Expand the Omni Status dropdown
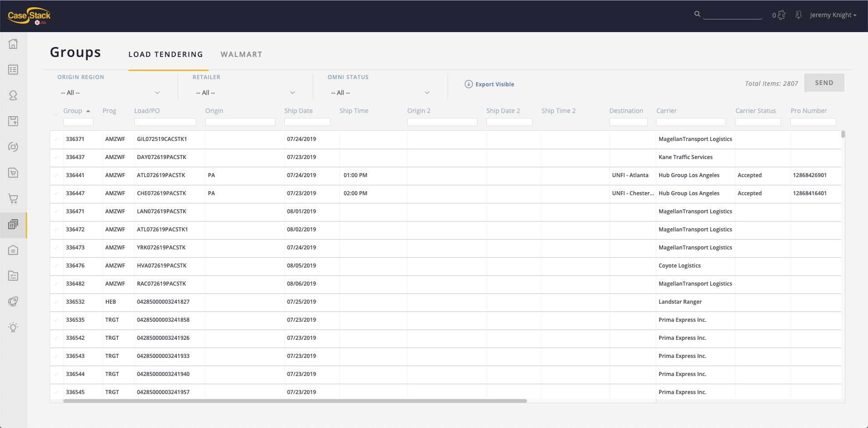 coord(380,93)
